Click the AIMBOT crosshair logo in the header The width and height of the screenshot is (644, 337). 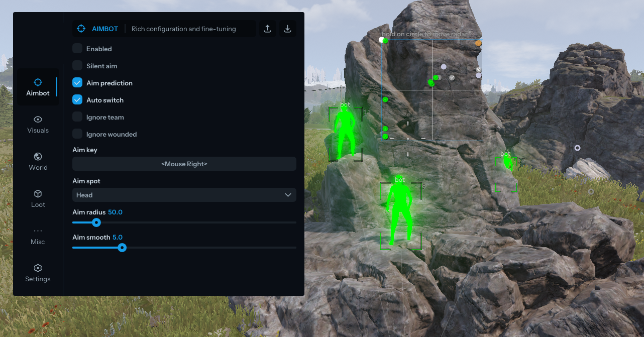pos(81,29)
